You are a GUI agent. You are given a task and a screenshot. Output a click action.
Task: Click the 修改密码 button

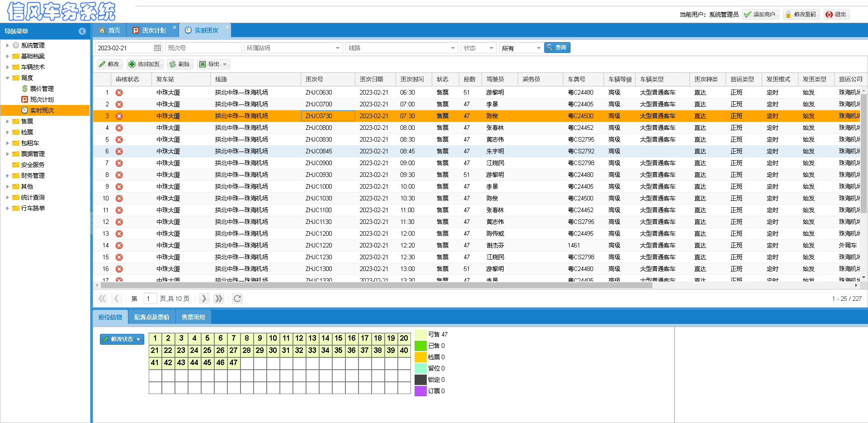(801, 14)
